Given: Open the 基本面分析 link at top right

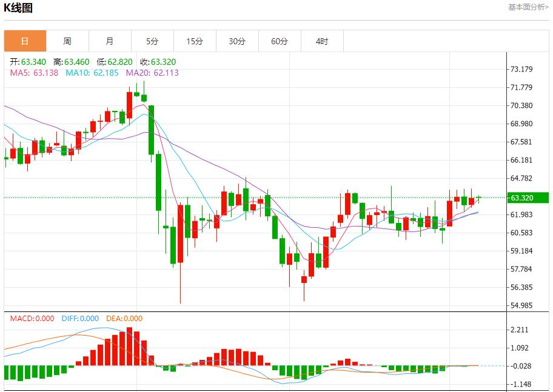Looking at the screenshot, I should (x=528, y=7).
